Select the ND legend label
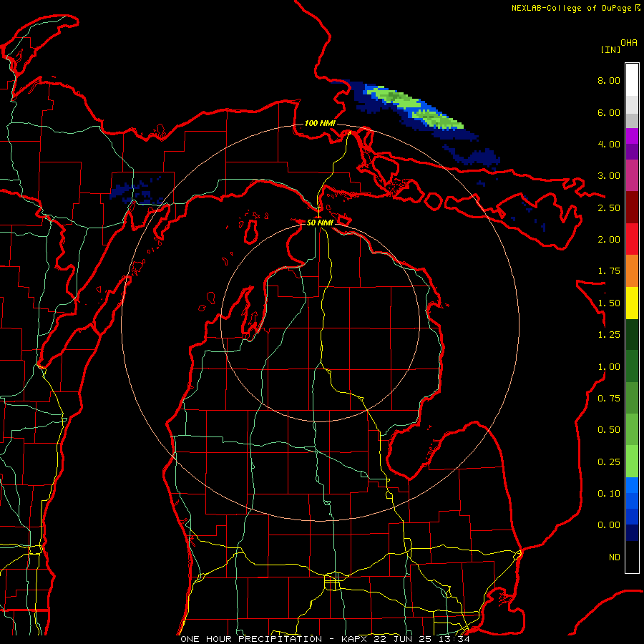 coord(615,557)
